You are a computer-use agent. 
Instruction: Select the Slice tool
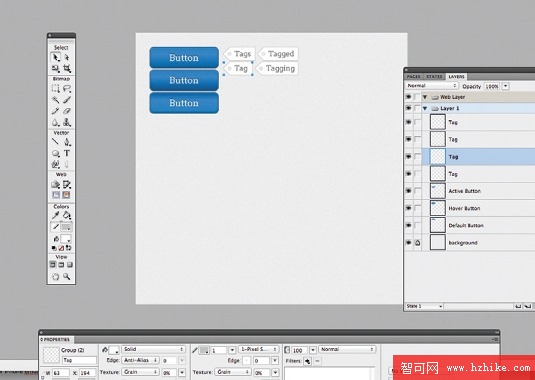tap(67, 185)
